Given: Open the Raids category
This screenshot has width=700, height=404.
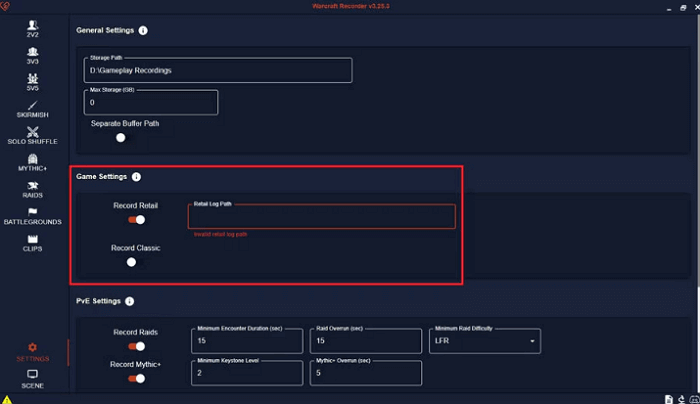Looking at the screenshot, I should (x=32, y=189).
